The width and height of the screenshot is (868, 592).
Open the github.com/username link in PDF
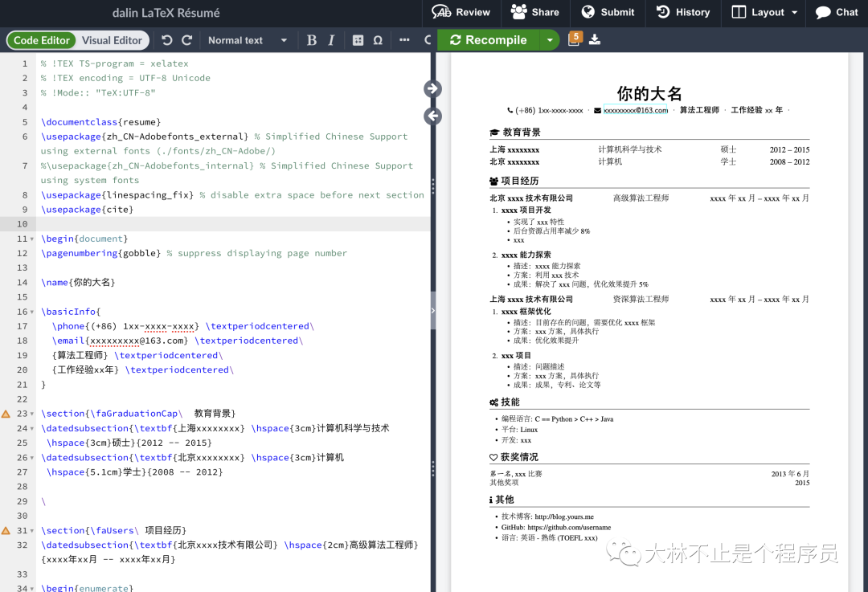tap(569, 528)
